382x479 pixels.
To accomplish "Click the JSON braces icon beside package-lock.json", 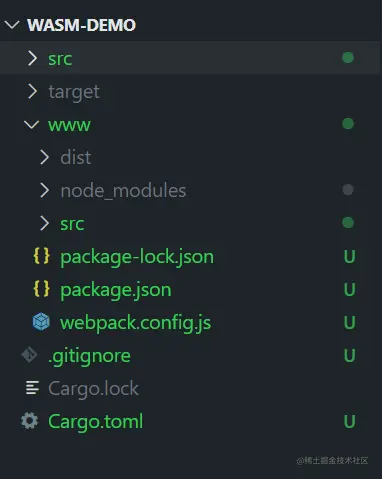I will coord(42,256).
